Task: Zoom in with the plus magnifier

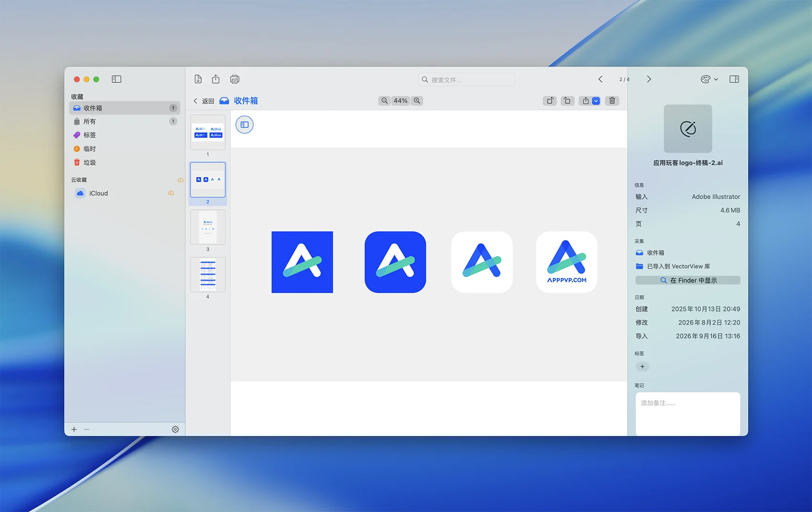Action: 417,101
